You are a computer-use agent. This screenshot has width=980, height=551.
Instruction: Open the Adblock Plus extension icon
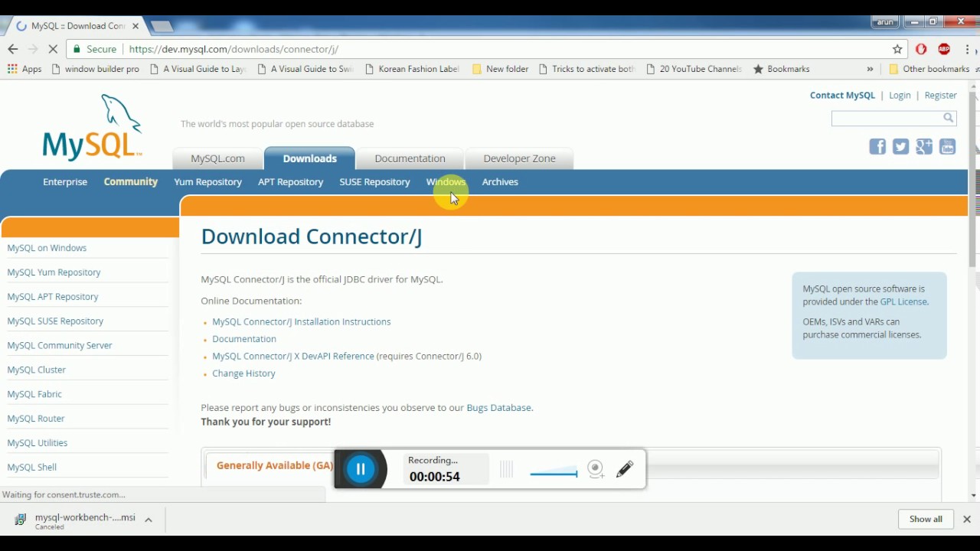point(944,49)
